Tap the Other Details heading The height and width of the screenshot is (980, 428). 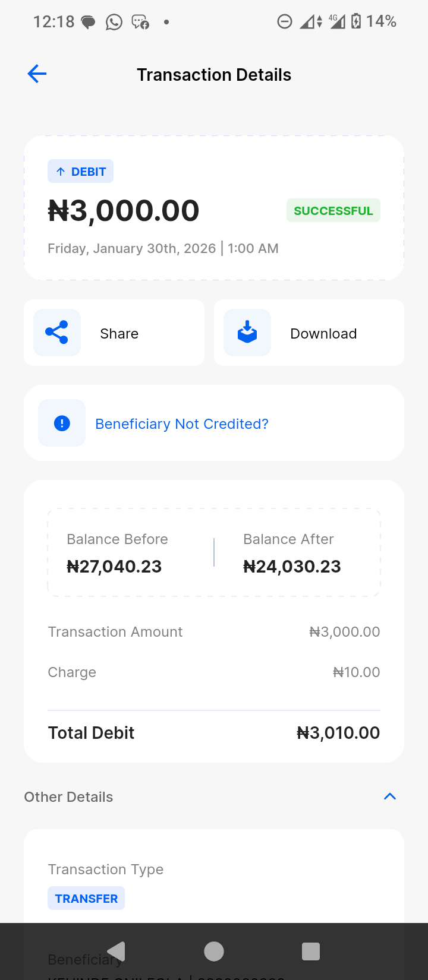pyautogui.click(x=68, y=797)
